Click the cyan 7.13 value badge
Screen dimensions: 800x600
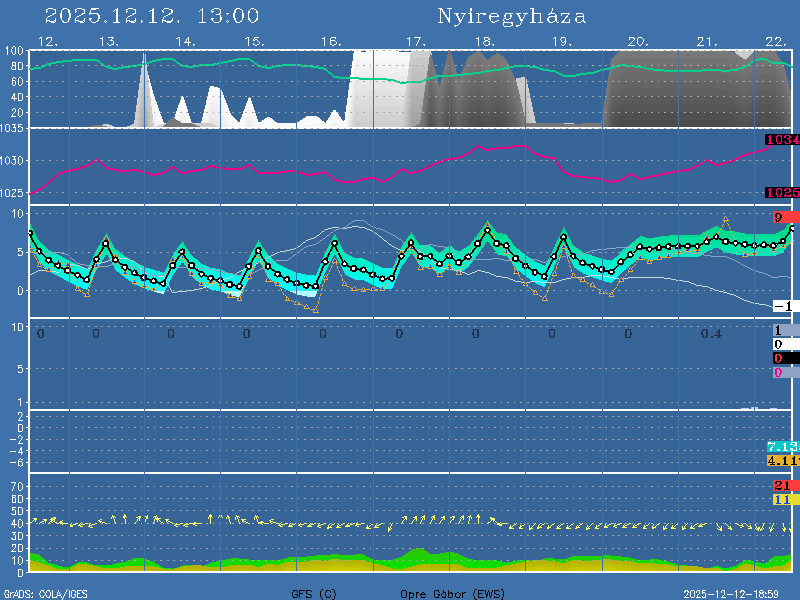(x=782, y=446)
